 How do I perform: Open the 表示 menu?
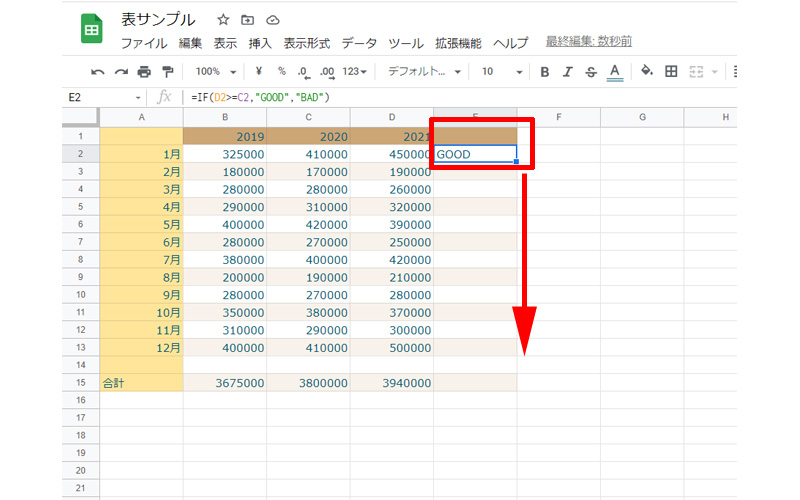click(225, 43)
